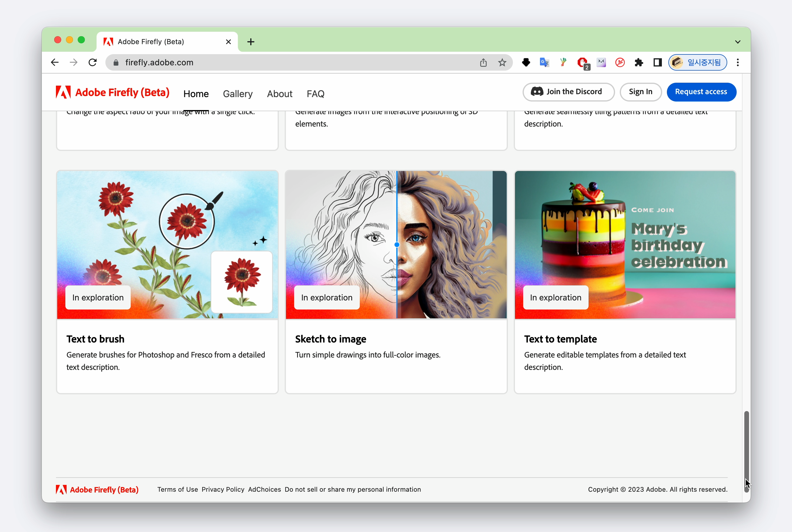792x532 pixels.
Task: Open the profile button labeled 일시중지됨
Action: pos(697,62)
